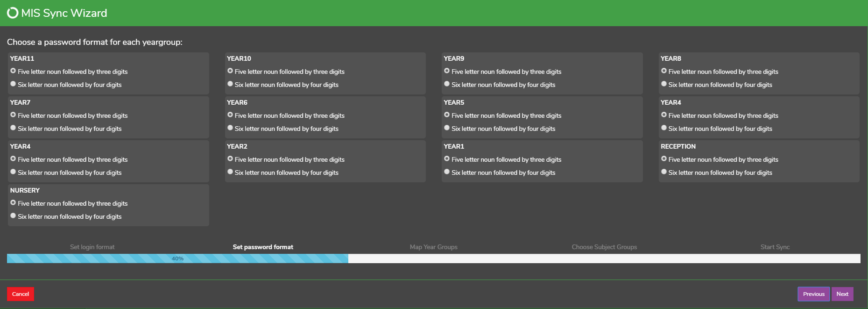The image size is (868, 309).
Task: Go back with the Previous button
Action: [x=814, y=294]
